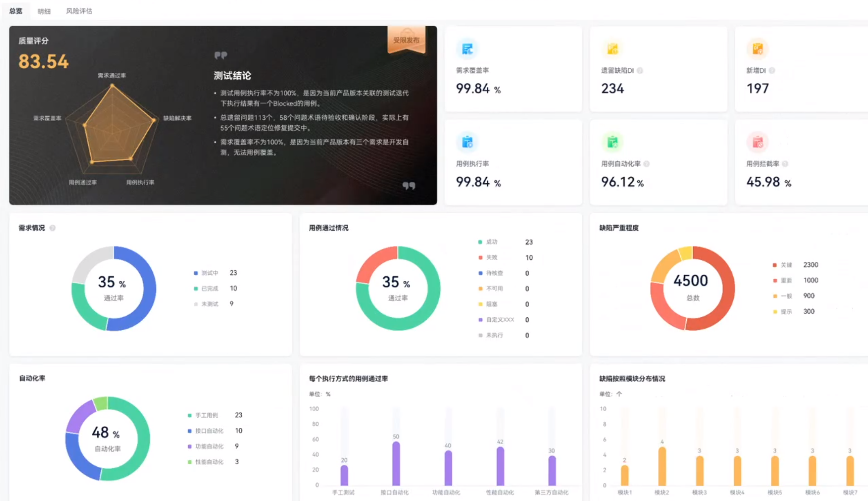This screenshot has width=868, height=501.
Task: Click the 用例拦截率 red icon
Action: [x=757, y=142]
